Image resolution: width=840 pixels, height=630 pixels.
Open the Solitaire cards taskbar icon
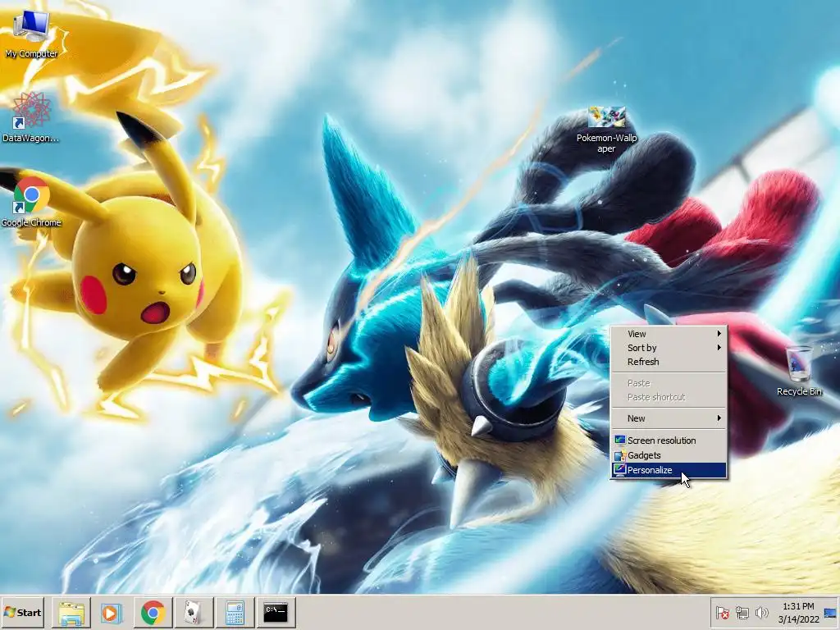pyautogui.click(x=194, y=612)
